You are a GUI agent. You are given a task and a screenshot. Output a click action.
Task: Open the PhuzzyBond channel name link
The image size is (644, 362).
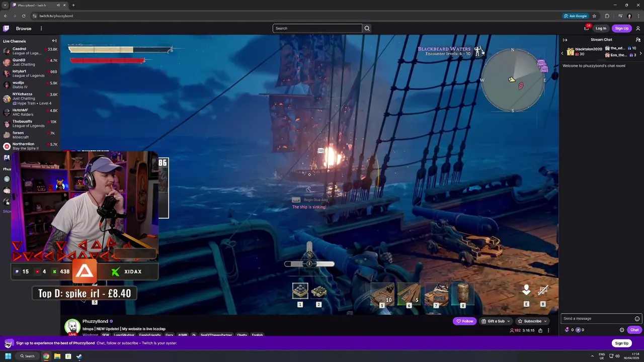[x=95, y=321]
